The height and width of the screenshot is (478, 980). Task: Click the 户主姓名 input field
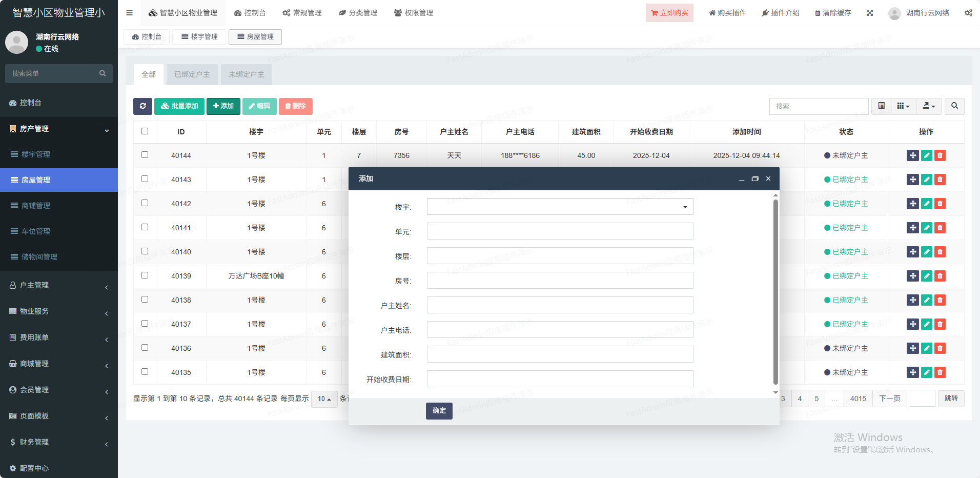[x=560, y=305]
